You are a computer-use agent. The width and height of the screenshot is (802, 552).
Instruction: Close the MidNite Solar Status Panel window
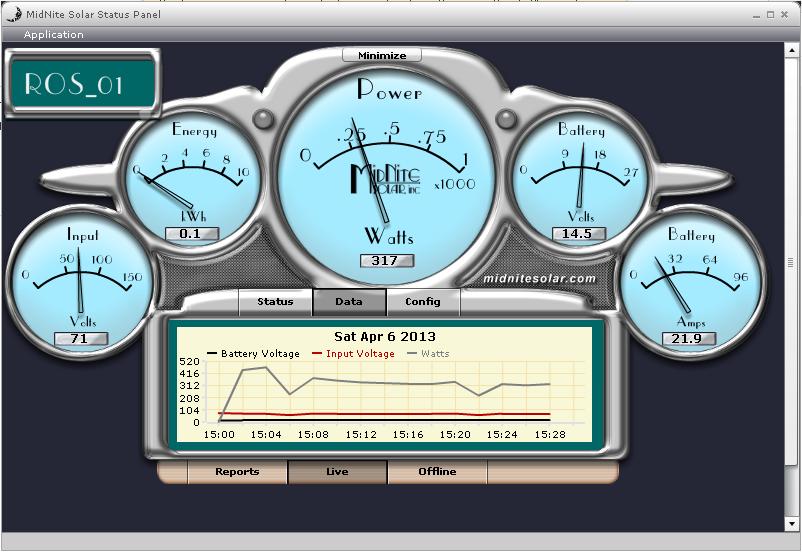(784, 15)
